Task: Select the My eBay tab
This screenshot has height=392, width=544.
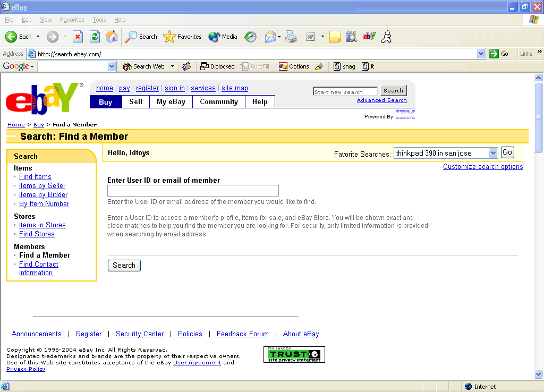Action: [x=171, y=101]
